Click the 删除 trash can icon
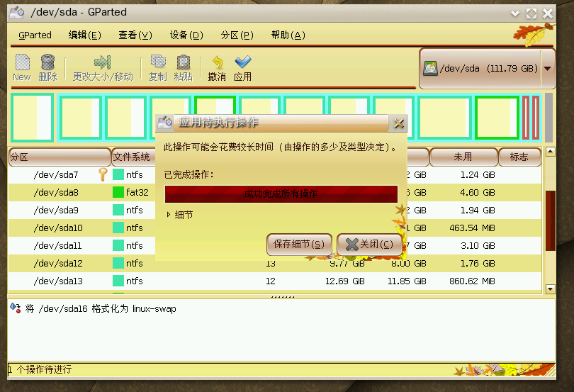Image resolution: width=574 pixels, height=392 pixels. (47, 62)
